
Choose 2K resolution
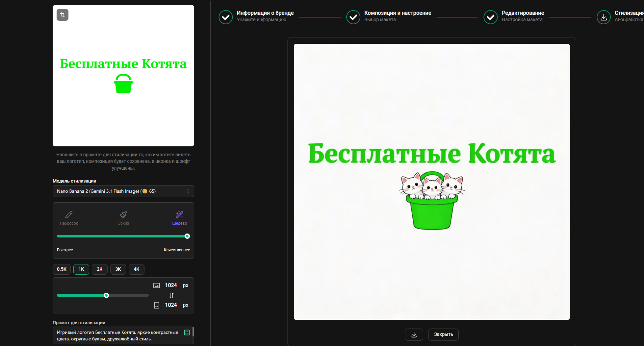point(100,269)
